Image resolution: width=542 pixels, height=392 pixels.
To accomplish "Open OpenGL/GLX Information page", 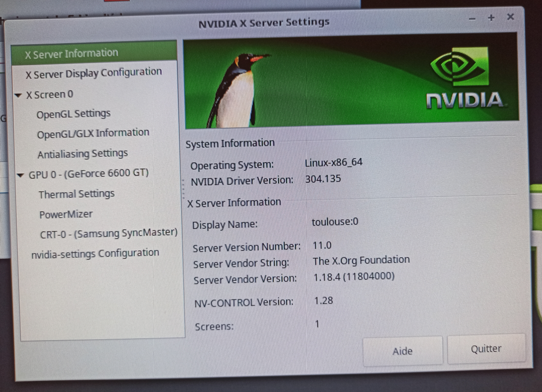I will click(93, 133).
